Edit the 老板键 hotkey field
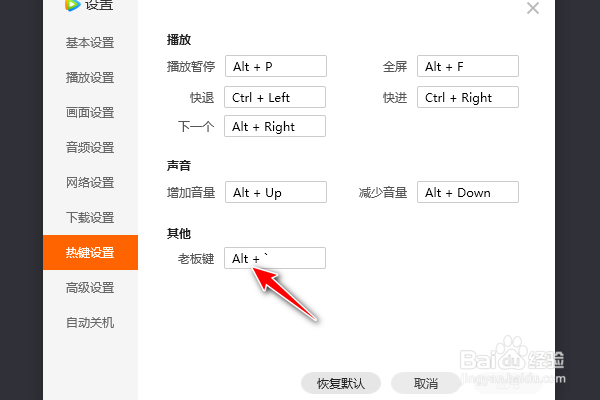 coord(276,259)
